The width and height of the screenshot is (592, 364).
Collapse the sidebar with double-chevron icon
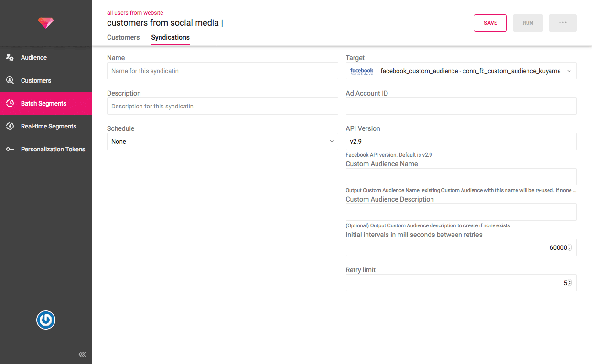[x=82, y=354]
